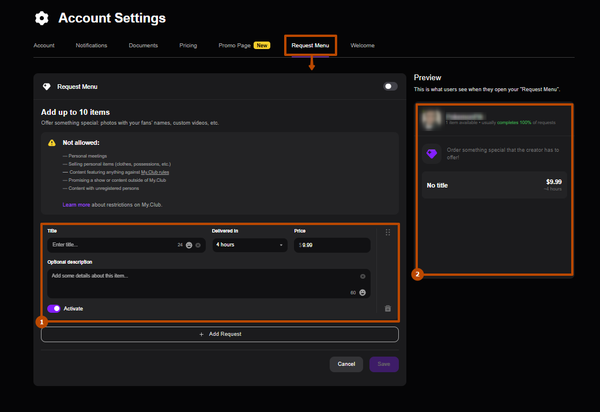Open emoji picker in the description box
This screenshot has width=600, height=412.
(362, 292)
